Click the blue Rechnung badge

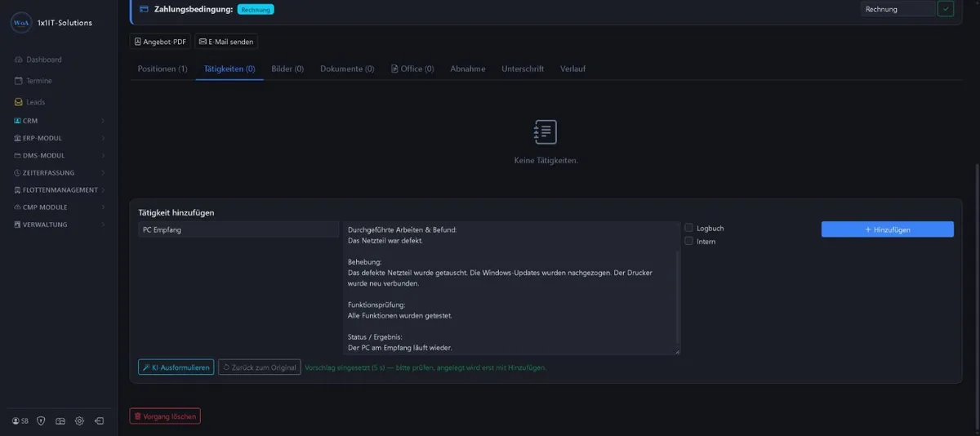click(256, 10)
